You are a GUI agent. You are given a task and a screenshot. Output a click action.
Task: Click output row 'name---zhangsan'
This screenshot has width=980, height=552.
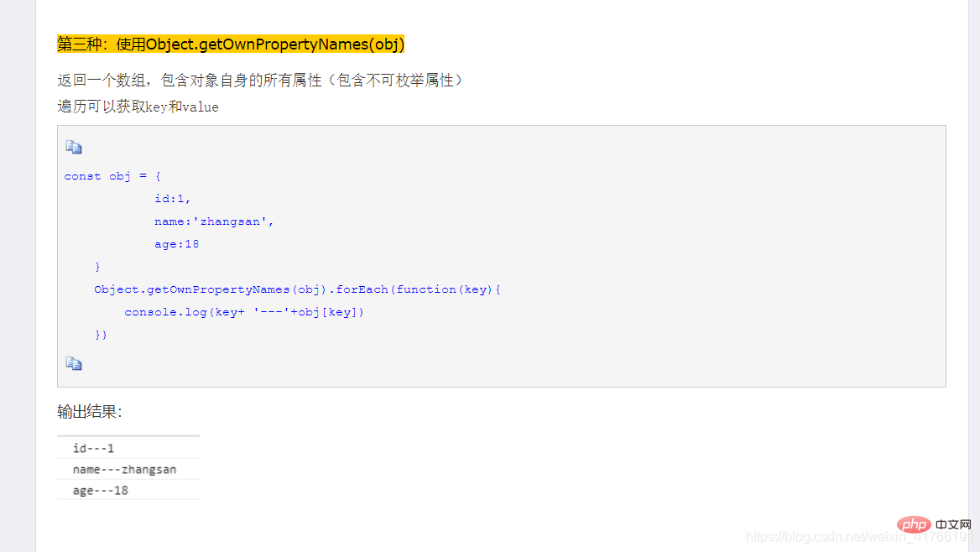click(x=128, y=470)
